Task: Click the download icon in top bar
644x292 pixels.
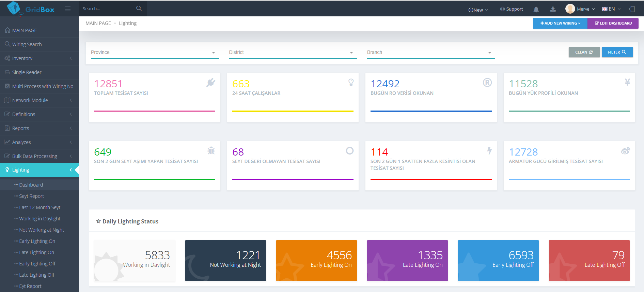Action: [553, 9]
